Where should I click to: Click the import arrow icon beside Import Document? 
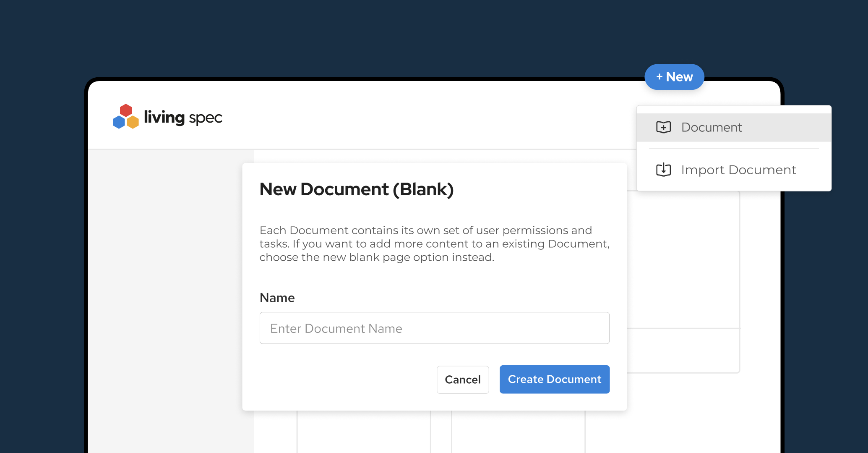click(663, 170)
